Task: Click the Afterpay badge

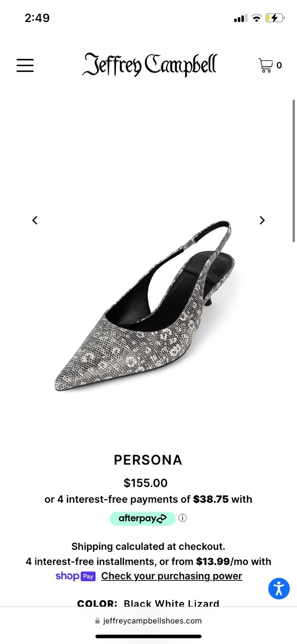Action: [143, 518]
